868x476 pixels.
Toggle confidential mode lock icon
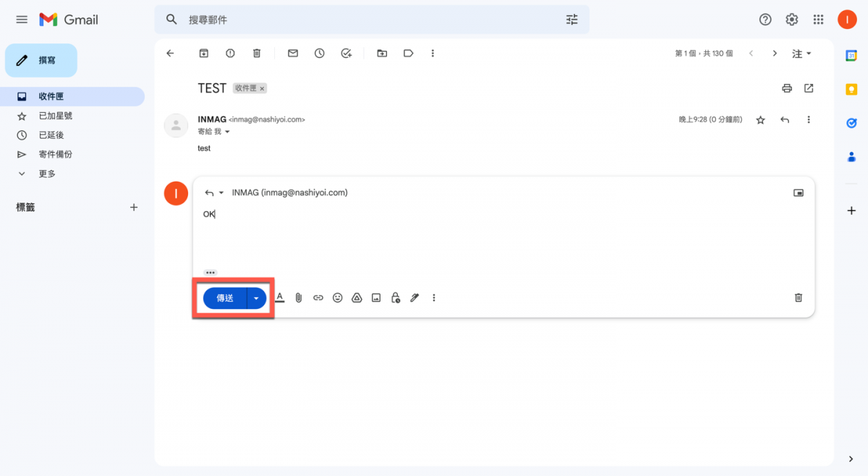396,298
